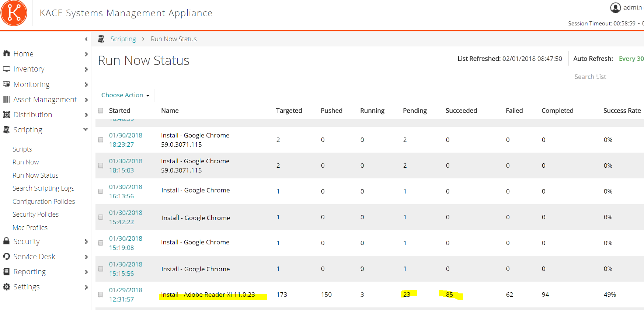Select the Adobe Reader XI row checkbox

click(101, 295)
